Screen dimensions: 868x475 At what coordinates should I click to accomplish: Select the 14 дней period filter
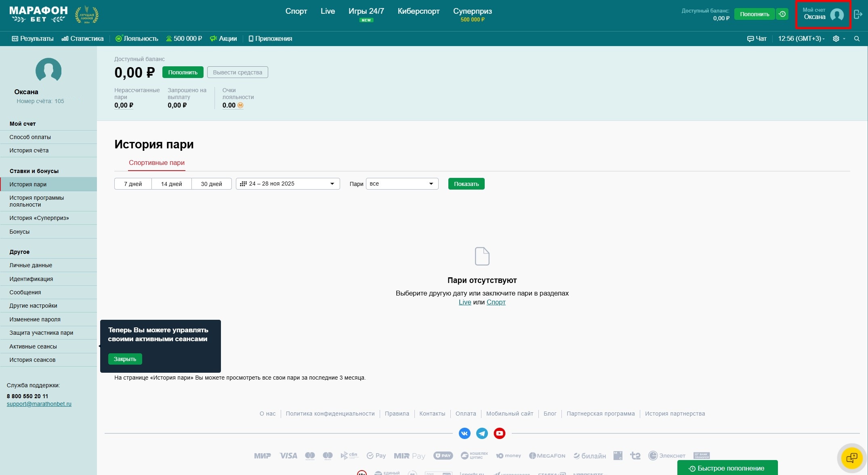tap(171, 184)
